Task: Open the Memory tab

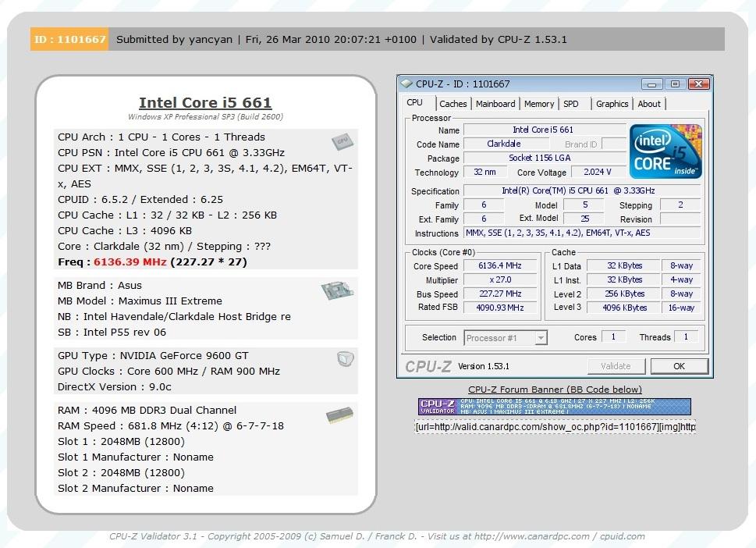Action: tap(539, 104)
